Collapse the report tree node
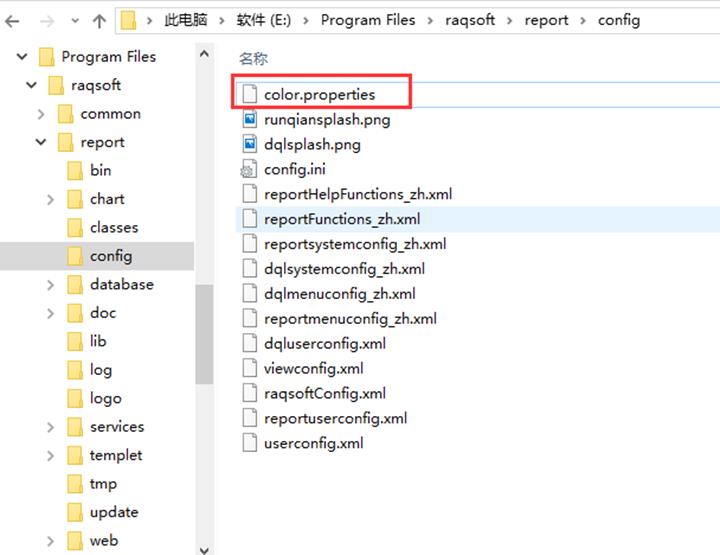 coord(41,142)
